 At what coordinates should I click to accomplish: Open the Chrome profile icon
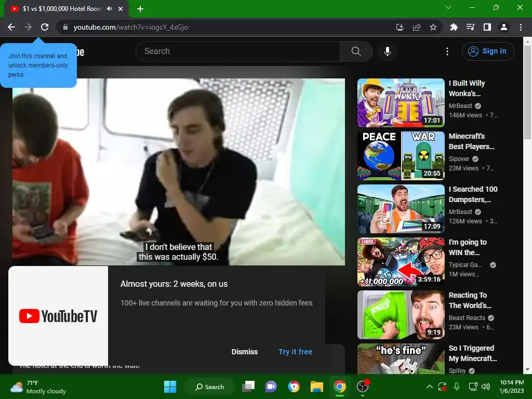(x=504, y=27)
